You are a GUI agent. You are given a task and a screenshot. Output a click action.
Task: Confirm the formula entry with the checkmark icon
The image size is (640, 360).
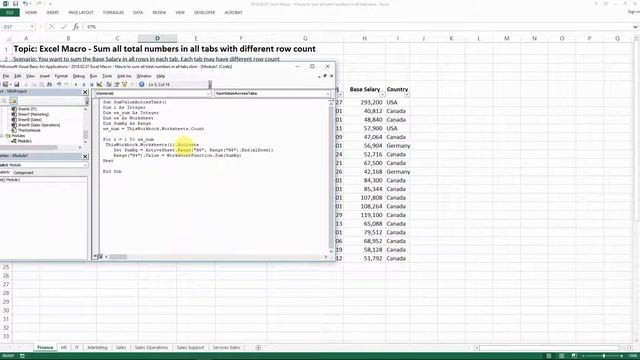click(x=64, y=27)
